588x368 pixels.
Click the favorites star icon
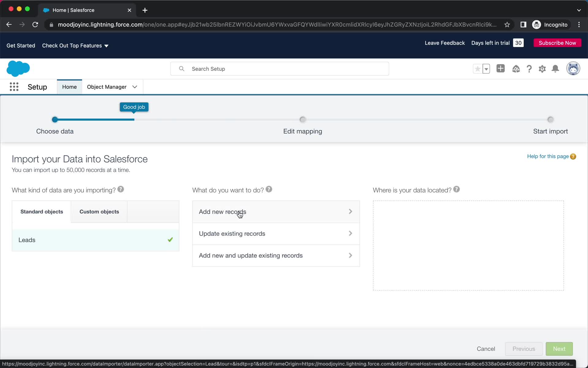point(477,69)
